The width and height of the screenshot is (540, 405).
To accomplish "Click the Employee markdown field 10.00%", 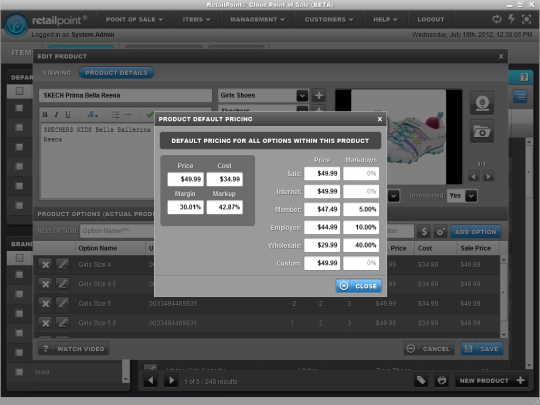I will pos(361,227).
